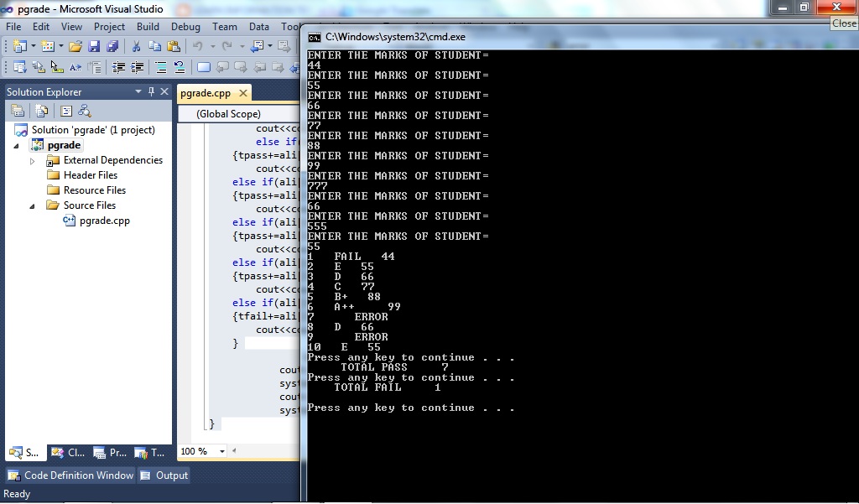Open the Redo history dropdown arrow
Viewport: 859px width, 504px height.
242,47
